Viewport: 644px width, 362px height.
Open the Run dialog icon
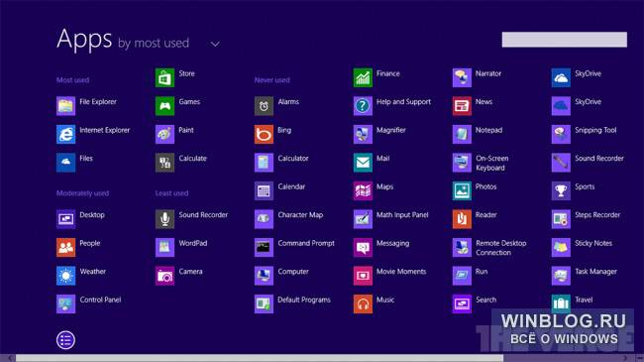462,276
